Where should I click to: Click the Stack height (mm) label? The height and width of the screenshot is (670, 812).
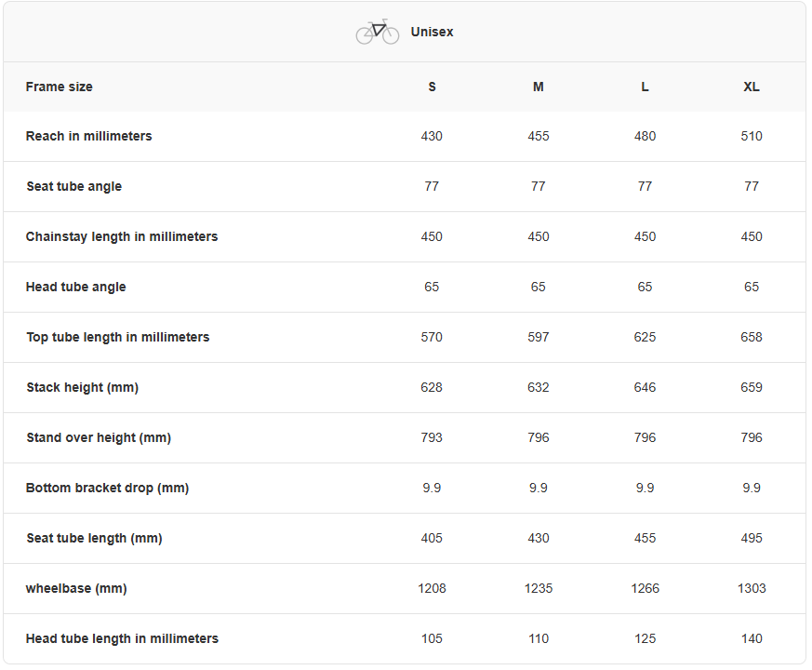(x=83, y=387)
